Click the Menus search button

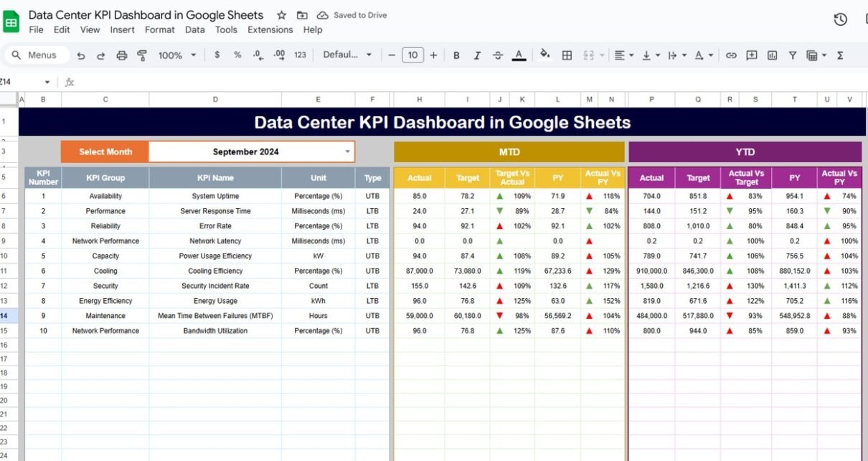pyautogui.click(x=36, y=55)
